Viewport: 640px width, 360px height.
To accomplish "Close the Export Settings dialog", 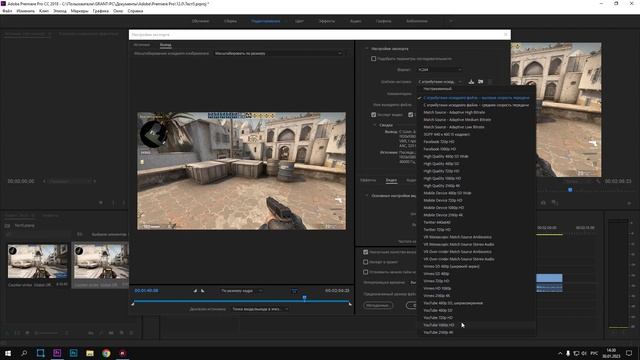I will coord(505,35).
